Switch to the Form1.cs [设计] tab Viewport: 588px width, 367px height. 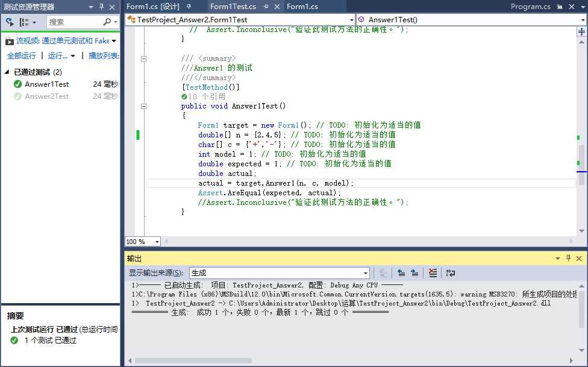[x=153, y=7]
